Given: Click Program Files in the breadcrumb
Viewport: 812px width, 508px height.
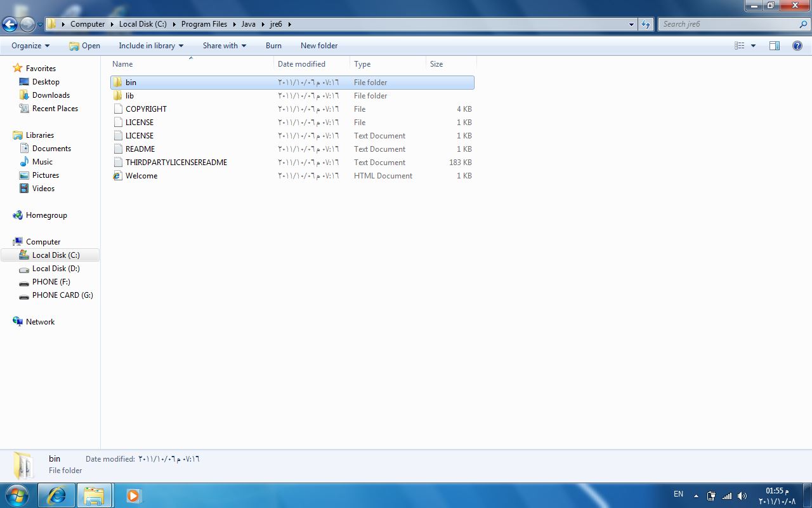Looking at the screenshot, I should coord(204,24).
